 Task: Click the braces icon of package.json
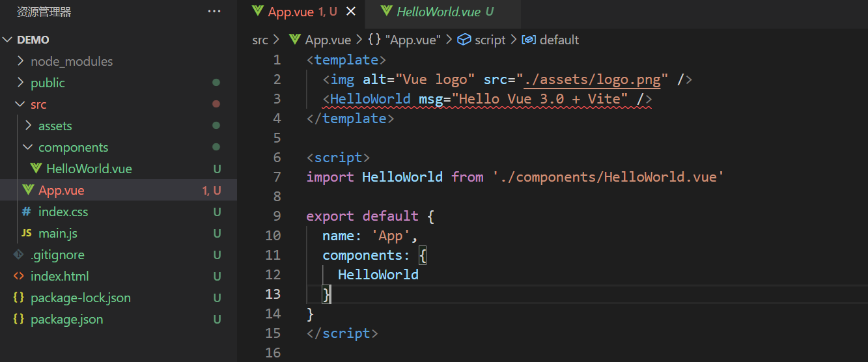19,319
